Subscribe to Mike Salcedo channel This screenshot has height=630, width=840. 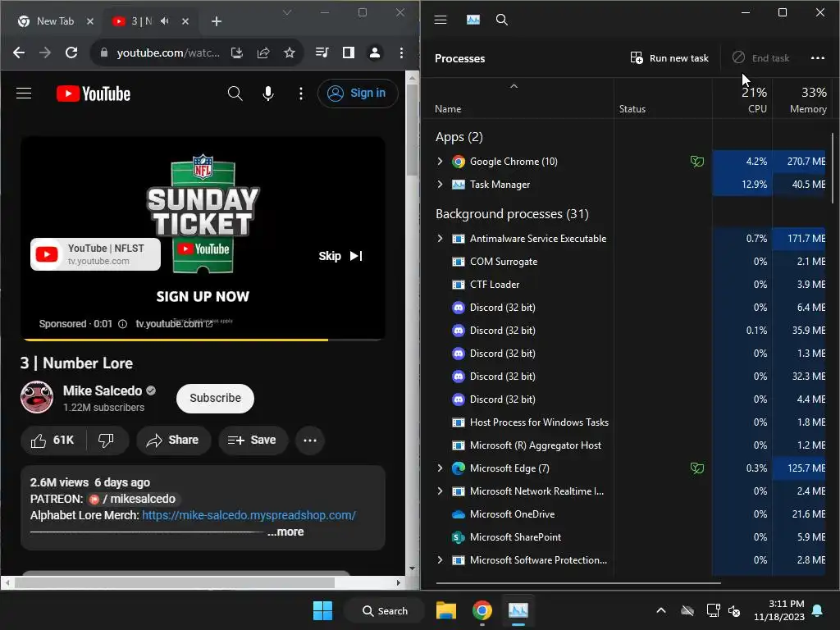coord(216,398)
